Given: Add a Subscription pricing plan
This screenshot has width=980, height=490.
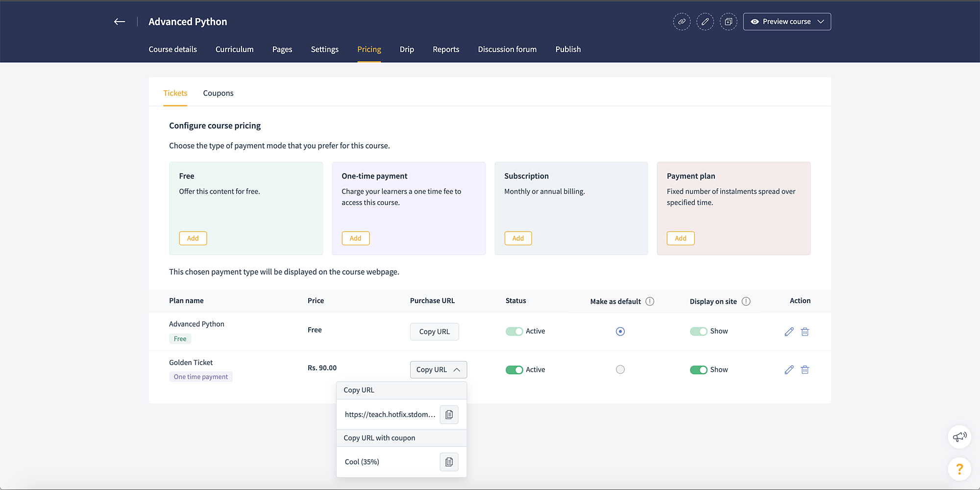Looking at the screenshot, I should click(518, 238).
